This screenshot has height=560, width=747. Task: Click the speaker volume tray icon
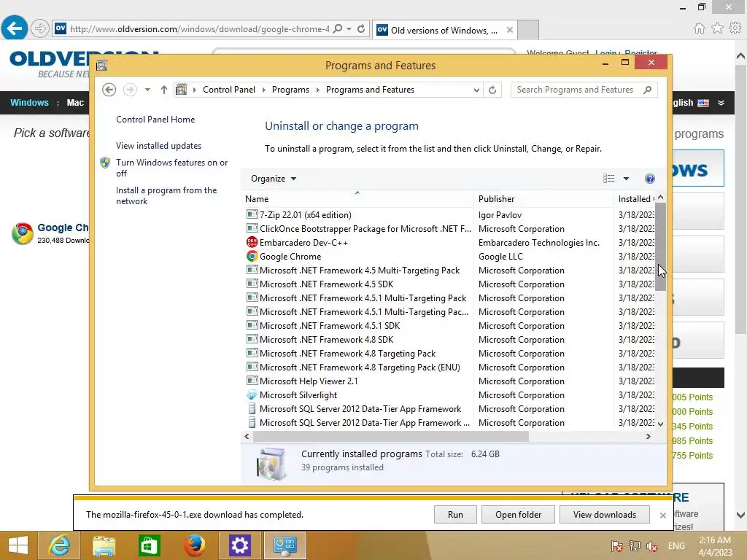point(652,545)
